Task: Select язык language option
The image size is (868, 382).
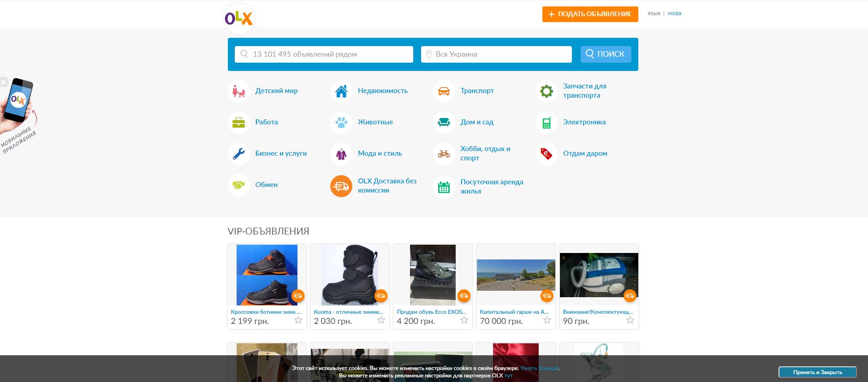Action: point(654,13)
